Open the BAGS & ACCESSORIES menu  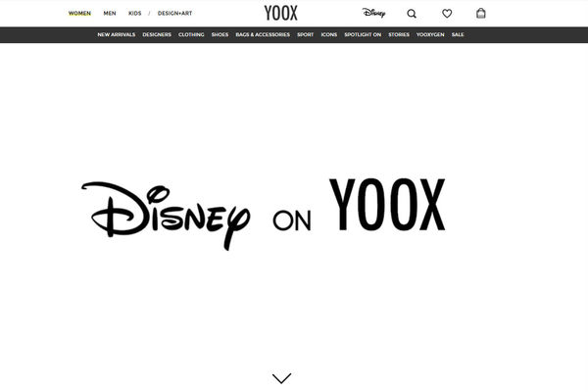(263, 35)
